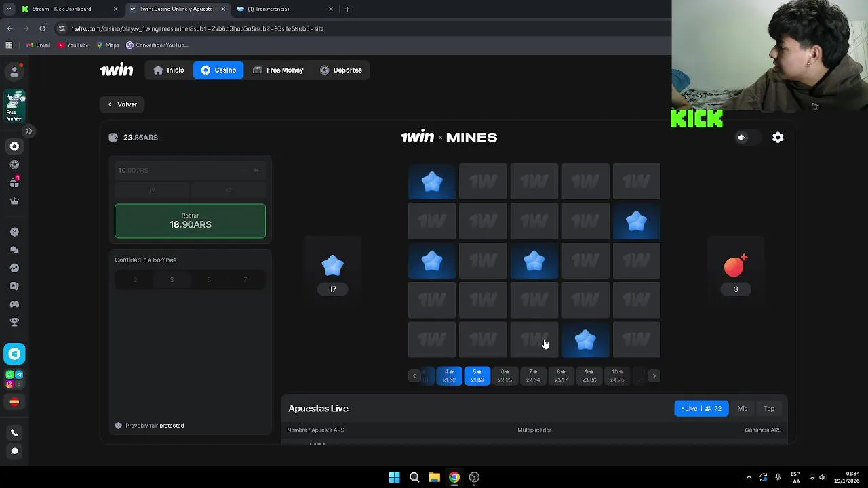Mute the game sound speaker icon
Image resolution: width=868 pixels, height=488 pixels.
click(x=742, y=138)
